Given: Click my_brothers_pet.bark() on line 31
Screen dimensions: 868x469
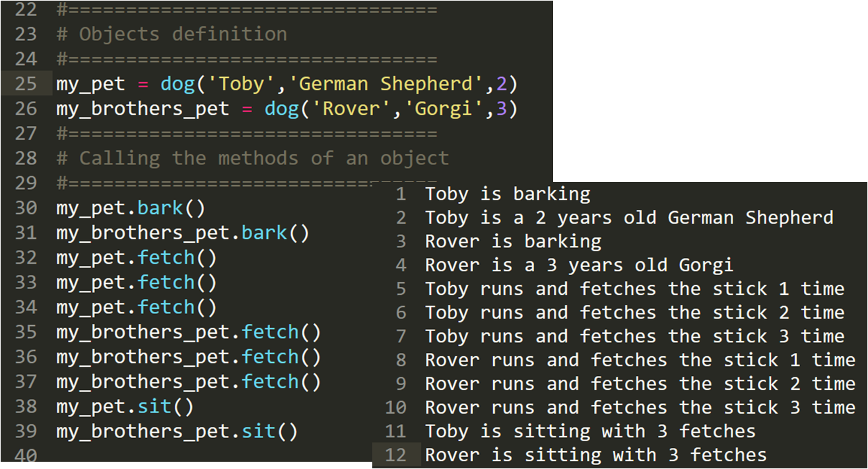Looking at the screenshot, I should pyautogui.click(x=182, y=233).
